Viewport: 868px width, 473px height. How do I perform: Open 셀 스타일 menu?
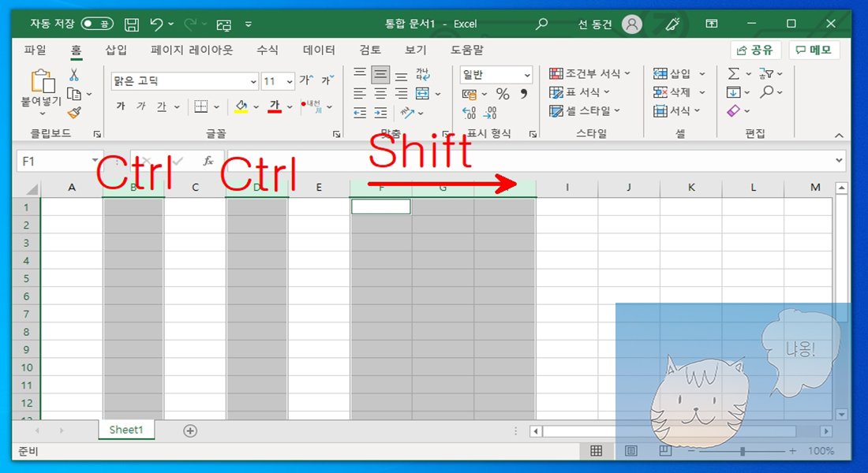585,111
